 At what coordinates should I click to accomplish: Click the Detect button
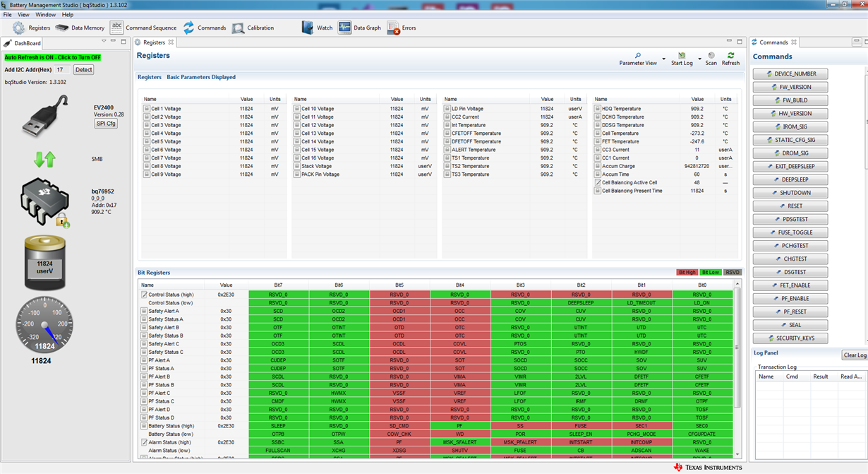tap(84, 70)
